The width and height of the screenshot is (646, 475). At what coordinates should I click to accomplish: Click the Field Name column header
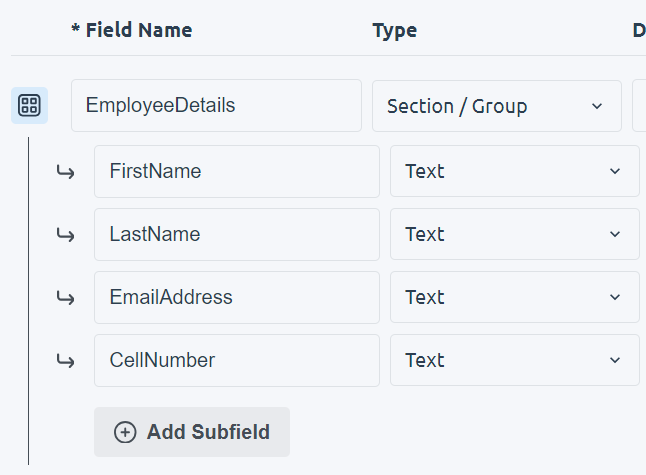[132, 30]
